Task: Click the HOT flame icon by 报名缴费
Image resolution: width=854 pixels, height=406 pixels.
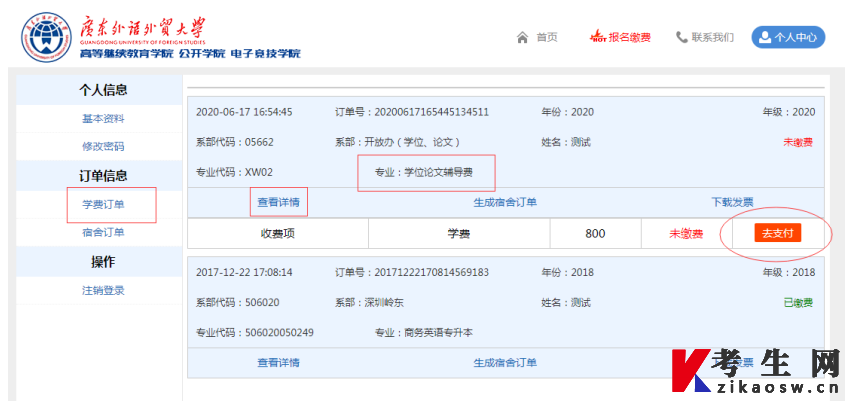Action: (599, 37)
